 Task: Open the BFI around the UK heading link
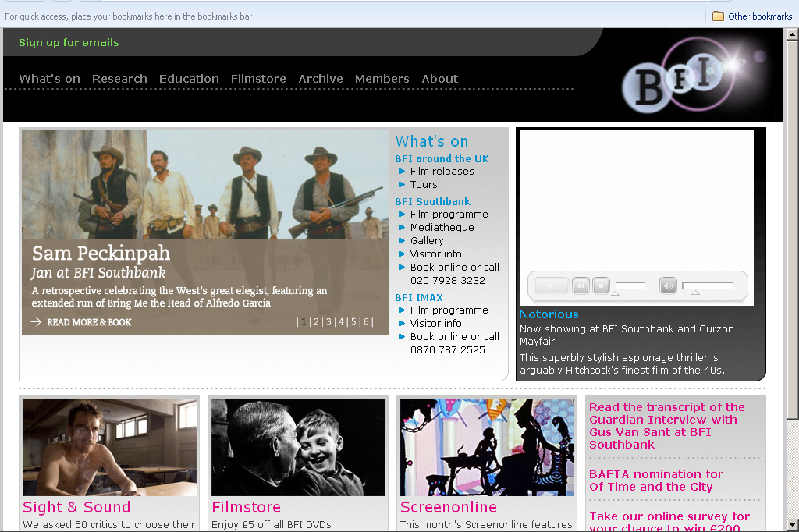point(442,159)
